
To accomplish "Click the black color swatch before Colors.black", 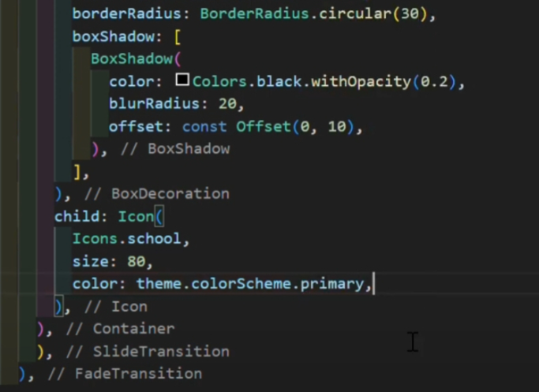I will click(x=182, y=80).
